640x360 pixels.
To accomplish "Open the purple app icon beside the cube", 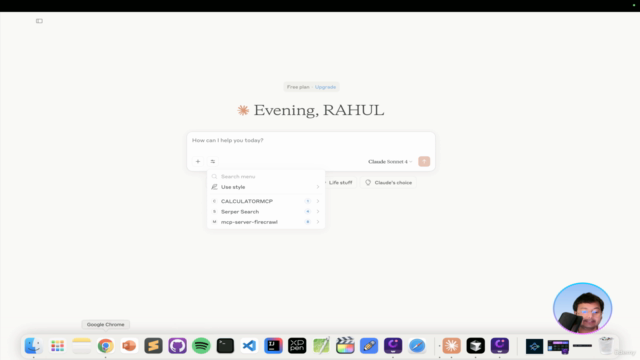I will [500, 346].
